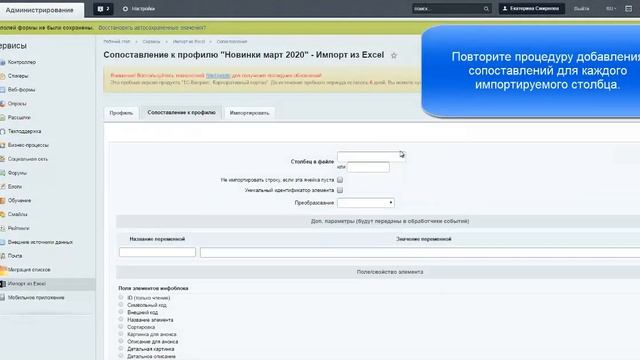Click the 'Настройте' link in the warning

[218, 76]
